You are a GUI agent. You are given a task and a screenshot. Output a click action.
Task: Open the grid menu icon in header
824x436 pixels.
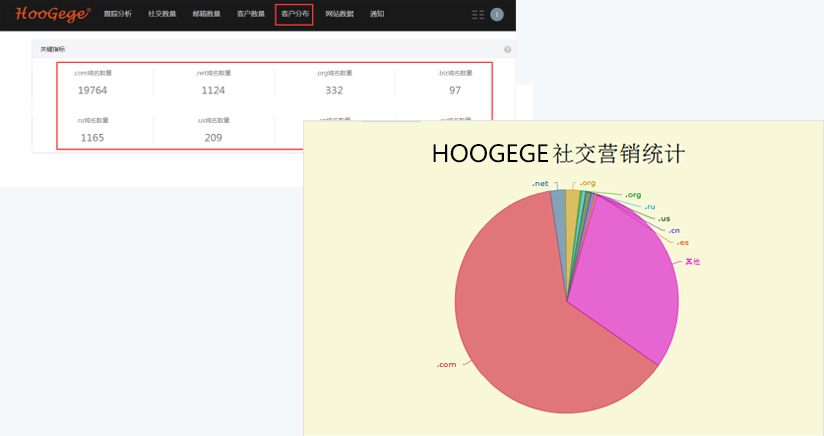point(478,15)
